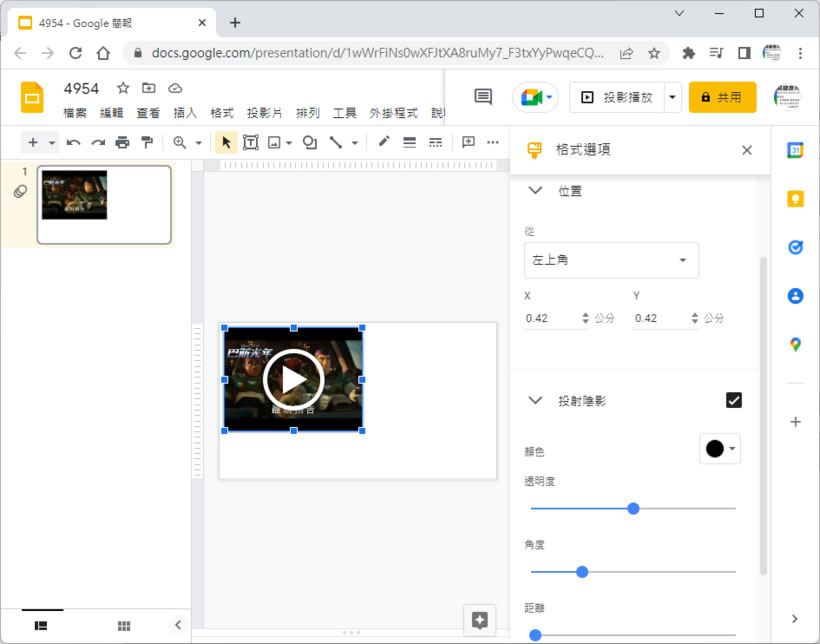
Task: Click the 共用 share button
Action: [722, 97]
